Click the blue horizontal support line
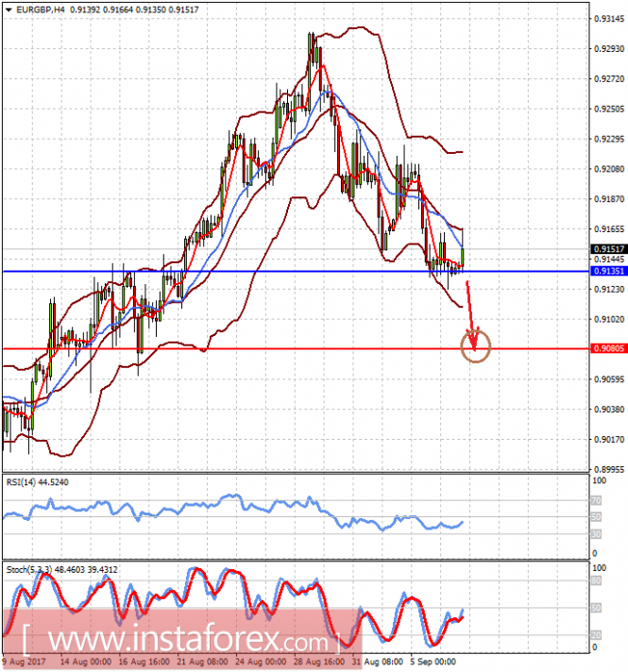The image size is (628, 672). [296, 271]
